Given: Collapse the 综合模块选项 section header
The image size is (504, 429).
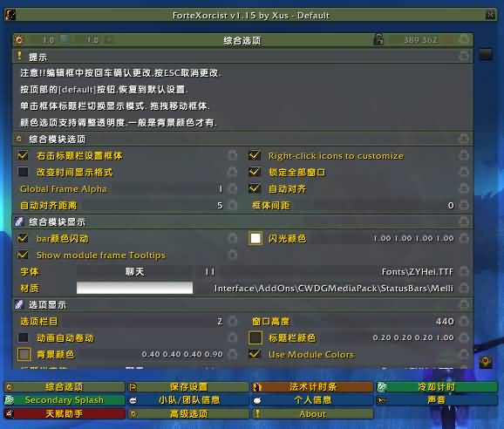Looking at the screenshot, I should click(x=242, y=139).
